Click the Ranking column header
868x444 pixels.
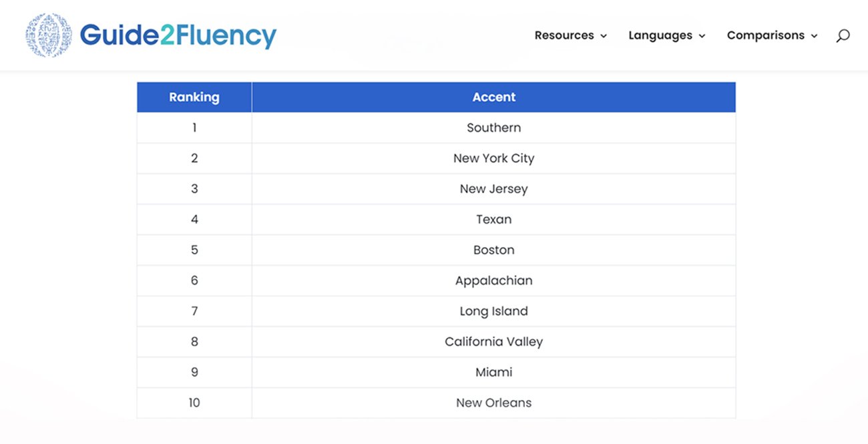point(194,97)
